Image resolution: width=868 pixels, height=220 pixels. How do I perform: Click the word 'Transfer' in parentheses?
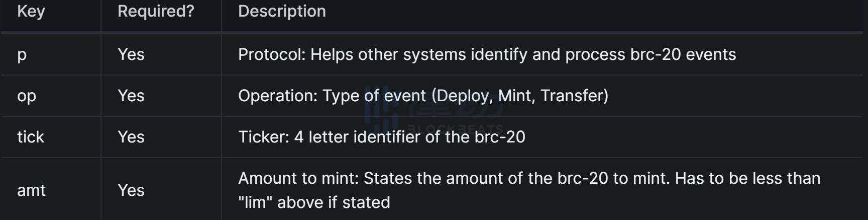pyautogui.click(x=572, y=96)
